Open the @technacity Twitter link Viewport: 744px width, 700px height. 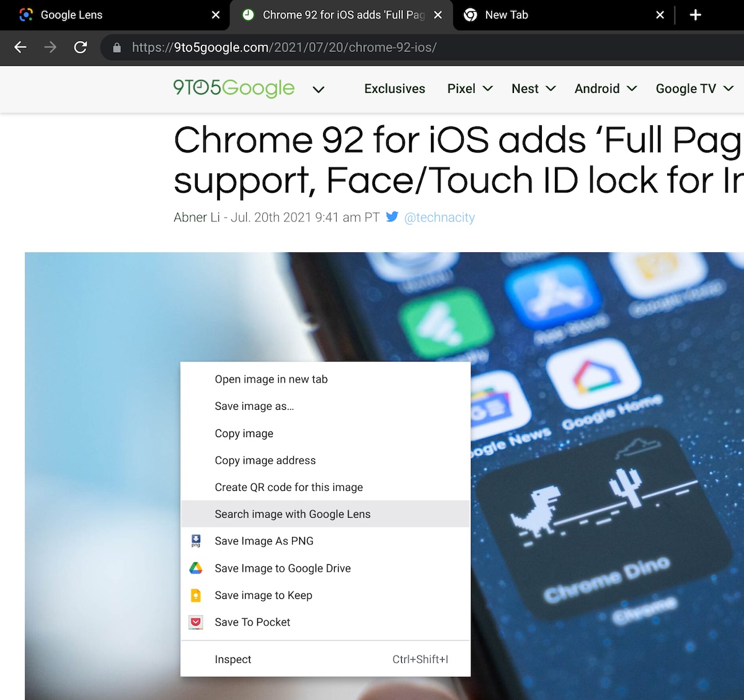coord(440,217)
